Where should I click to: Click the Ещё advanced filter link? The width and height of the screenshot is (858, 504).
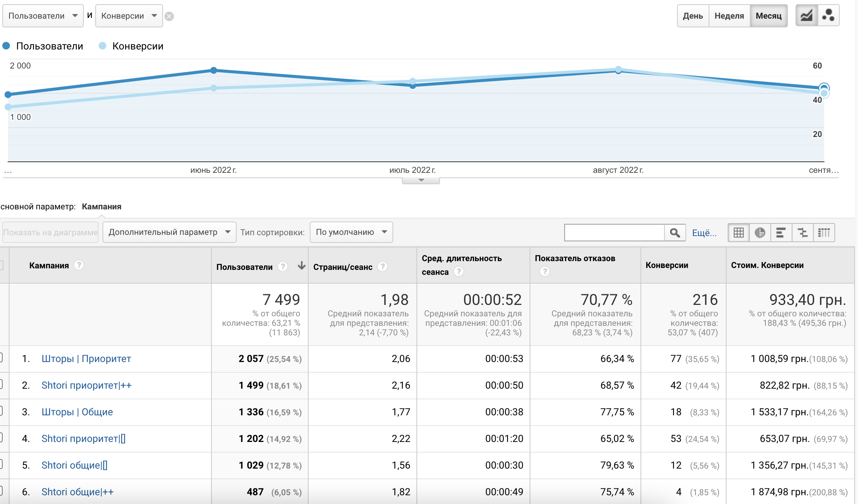click(x=704, y=233)
